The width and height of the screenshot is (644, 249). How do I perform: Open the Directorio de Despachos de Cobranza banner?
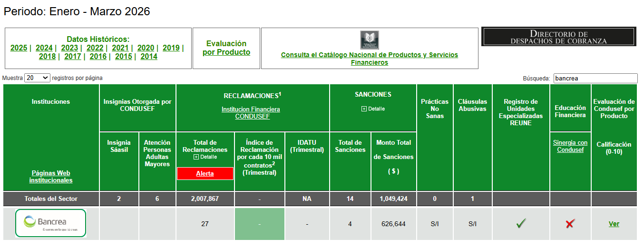(559, 37)
